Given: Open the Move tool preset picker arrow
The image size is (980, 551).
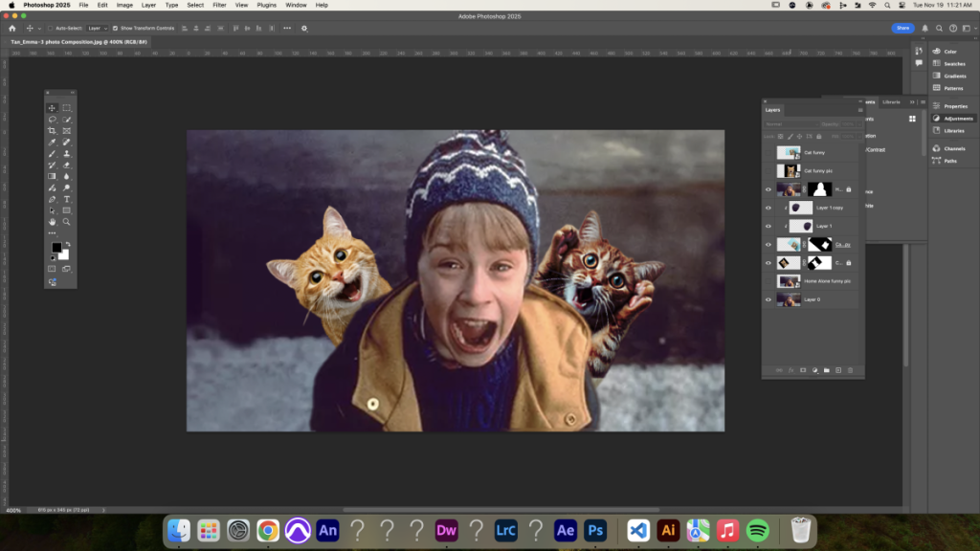Looking at the screenshot, I should [39, 28].
